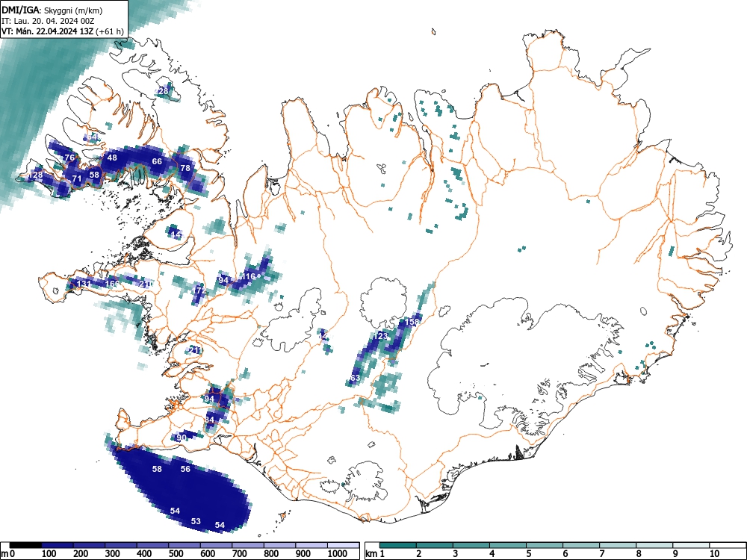Click the 71 visibility value label
The height and width of the screenshot is (560, 747).
point(77,179)
